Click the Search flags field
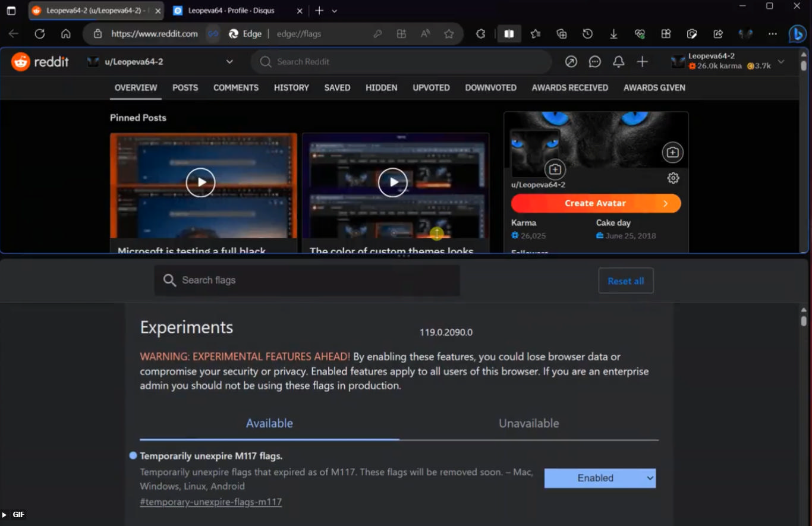 [x=307, y=281]
